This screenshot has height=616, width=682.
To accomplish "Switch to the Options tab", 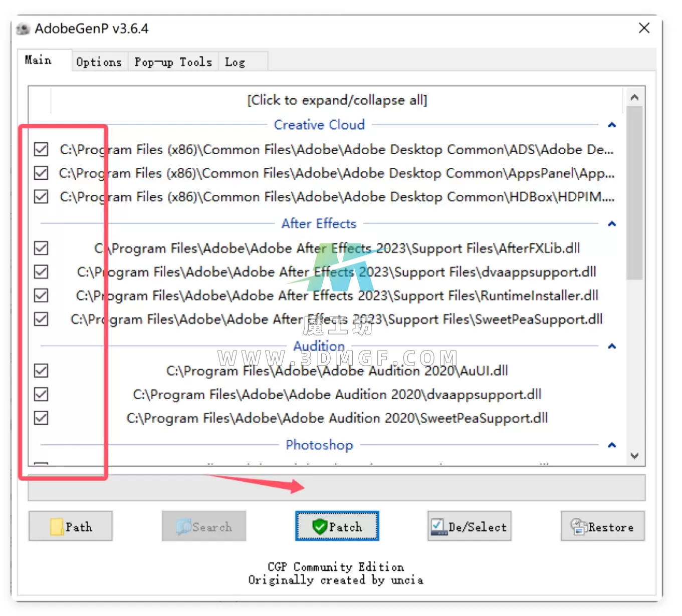I will [x=99, y=62].
